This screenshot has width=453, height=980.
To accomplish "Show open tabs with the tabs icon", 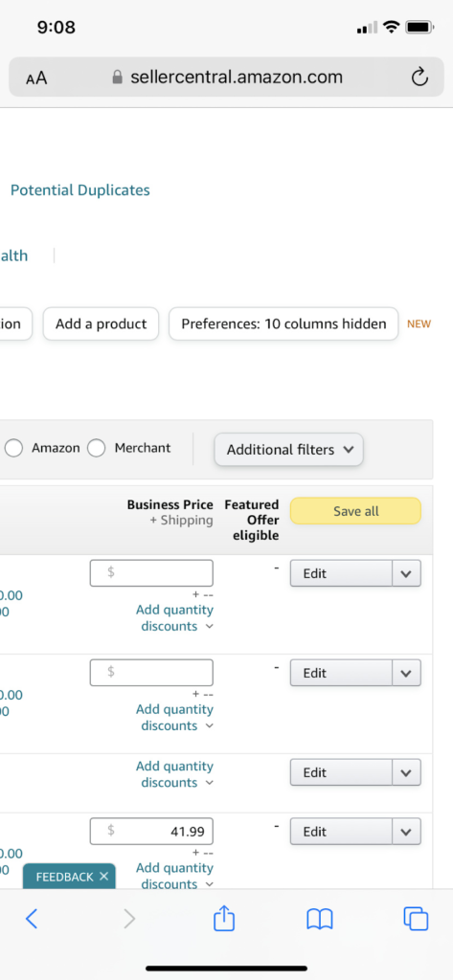I will (416, 918).
